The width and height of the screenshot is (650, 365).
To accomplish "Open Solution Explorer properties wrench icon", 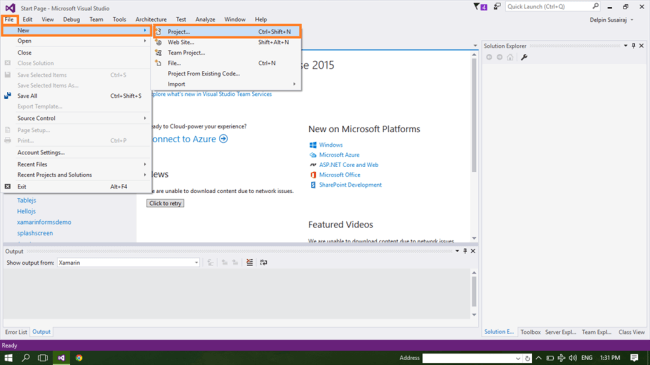I will point(524,57).
